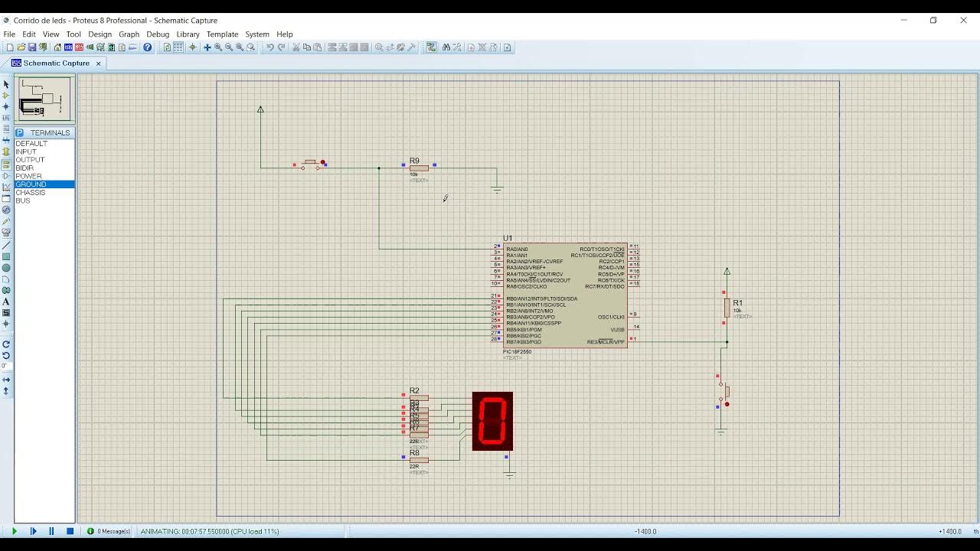Screen dimensions: 980x551
Task: Choose the Probe Mode tool
Action: pos(6,221)
